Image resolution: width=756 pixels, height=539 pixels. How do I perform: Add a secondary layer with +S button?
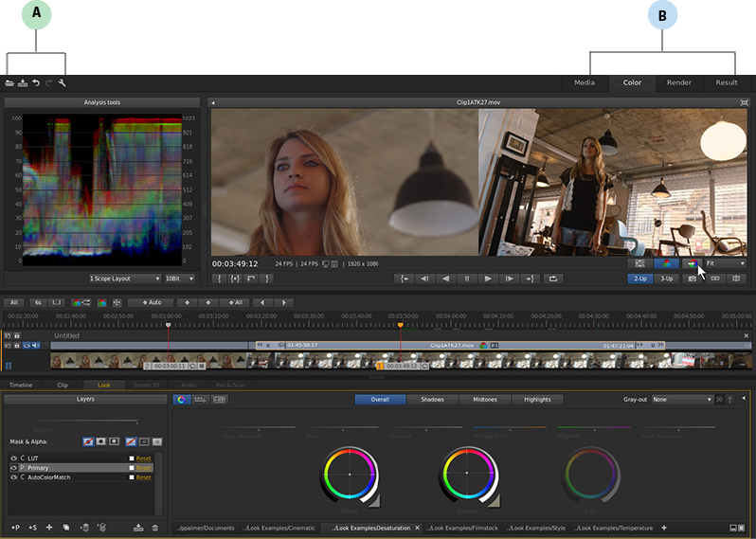(32, 527)
